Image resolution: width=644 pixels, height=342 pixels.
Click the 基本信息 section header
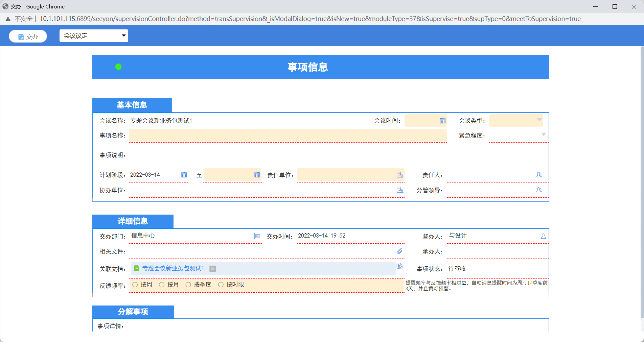point(132,105)
